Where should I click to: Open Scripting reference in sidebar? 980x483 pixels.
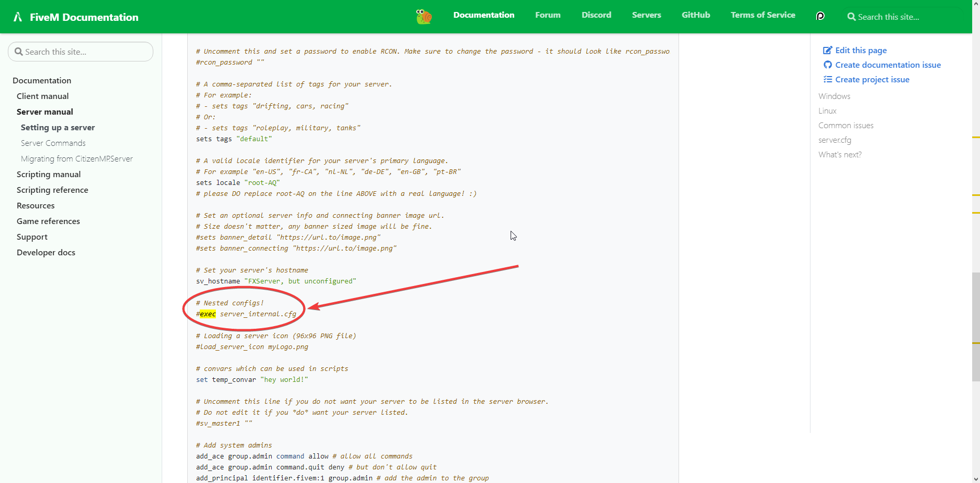[x=52, y=190]
